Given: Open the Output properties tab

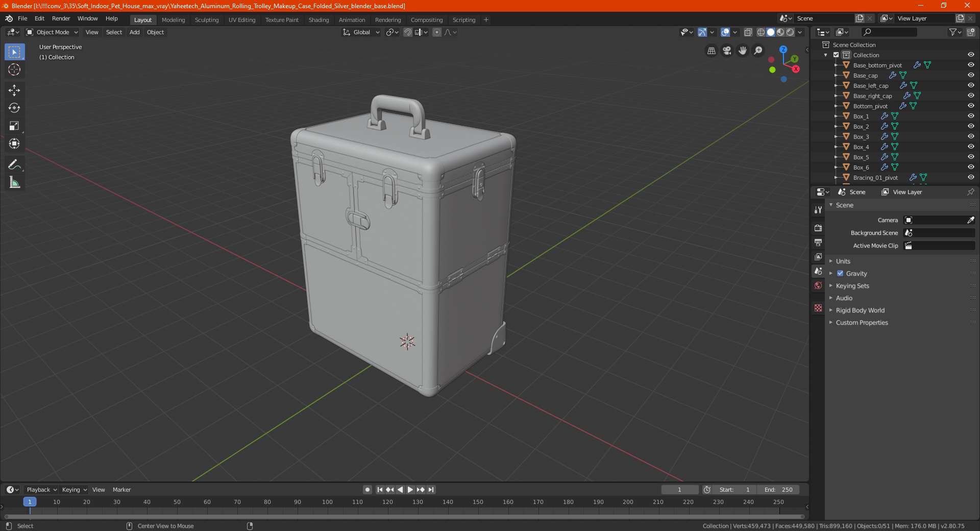Looking at the screenshot, I should point(818,242).
